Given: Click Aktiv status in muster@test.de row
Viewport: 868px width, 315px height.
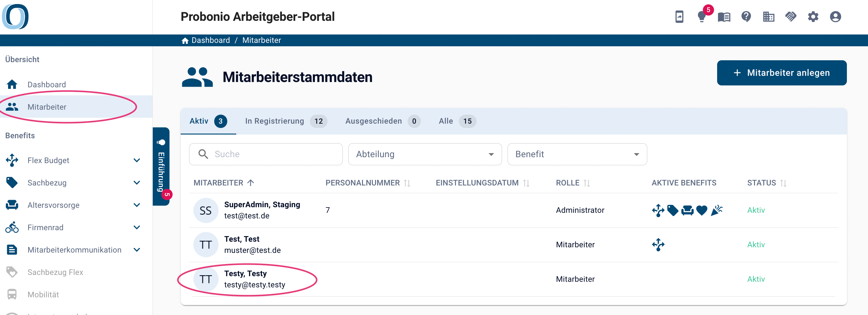Looking at the screenshot, I should click(x=756, y=244).
